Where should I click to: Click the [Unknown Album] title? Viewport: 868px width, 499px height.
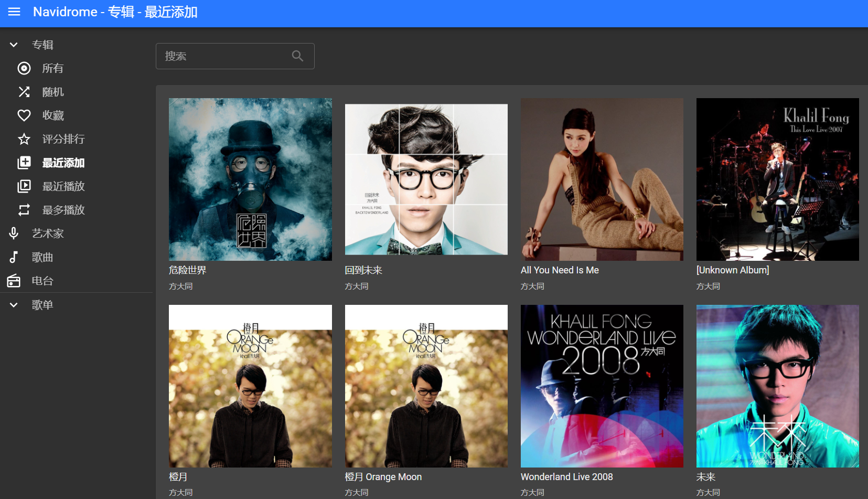[x=733, y=270]
